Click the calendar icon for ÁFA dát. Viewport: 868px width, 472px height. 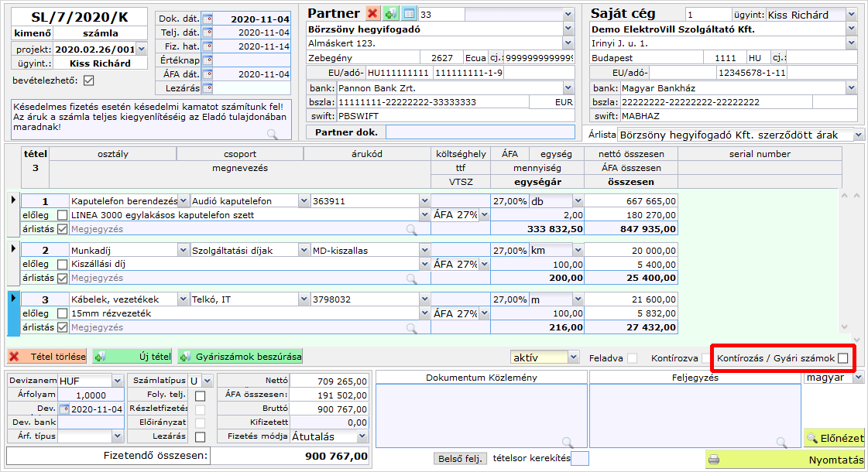pyautogui.click(x=207, y=74)
